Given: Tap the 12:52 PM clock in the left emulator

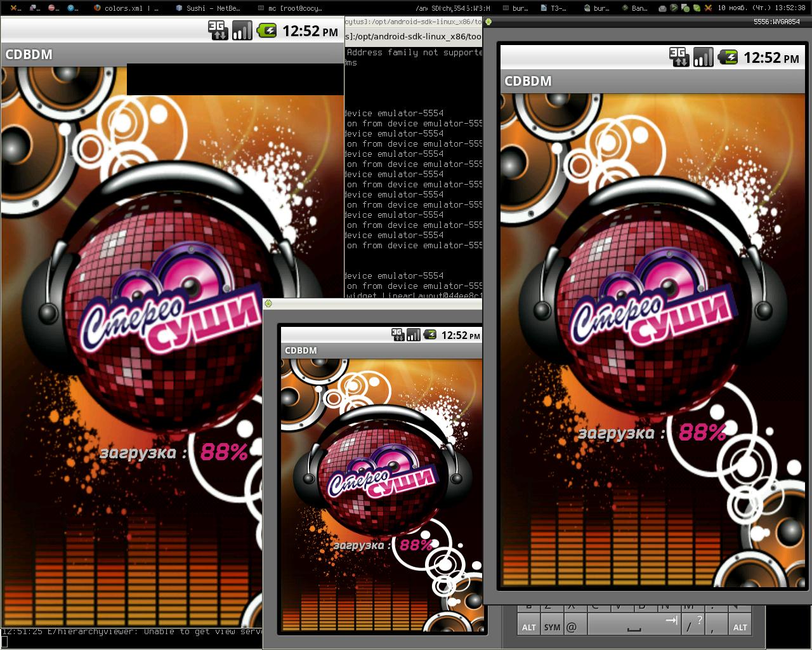Looking at the screenshot, I should 310,30.
